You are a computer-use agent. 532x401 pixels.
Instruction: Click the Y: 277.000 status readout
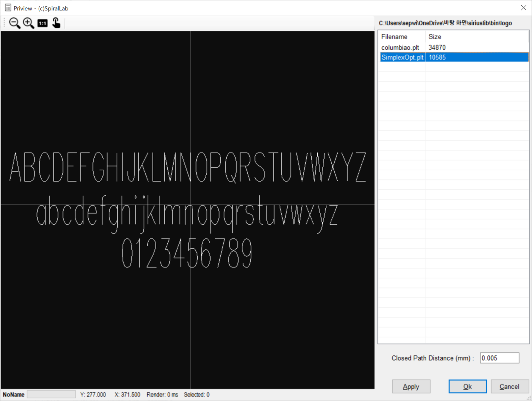pyautogui.click(x=93, y=395)
